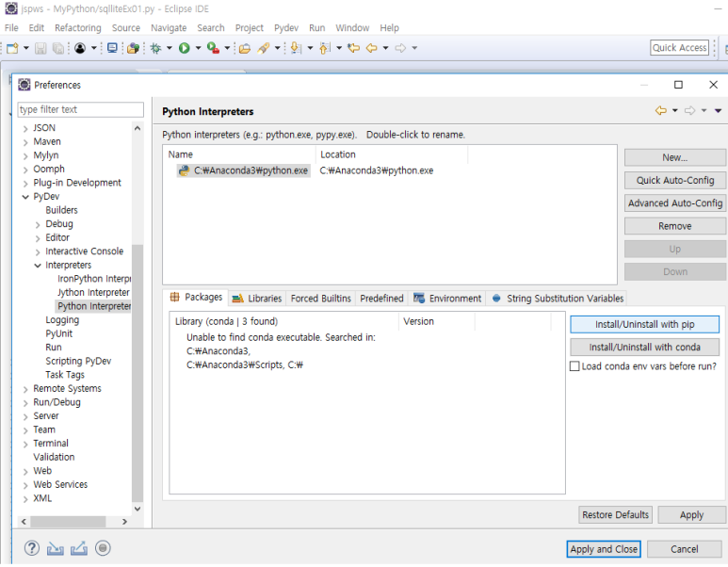Click the oomph record preferences icon

pos(103,548)
